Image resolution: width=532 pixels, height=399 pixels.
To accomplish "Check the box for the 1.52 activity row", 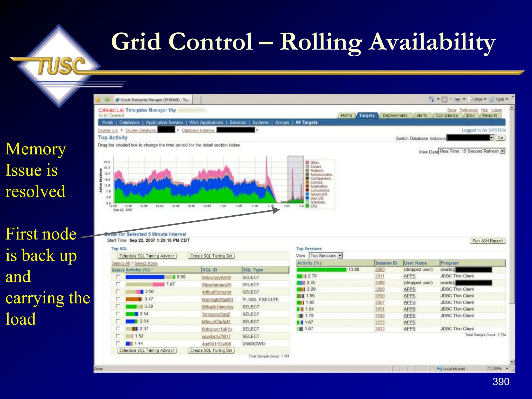I will [118, 336].
